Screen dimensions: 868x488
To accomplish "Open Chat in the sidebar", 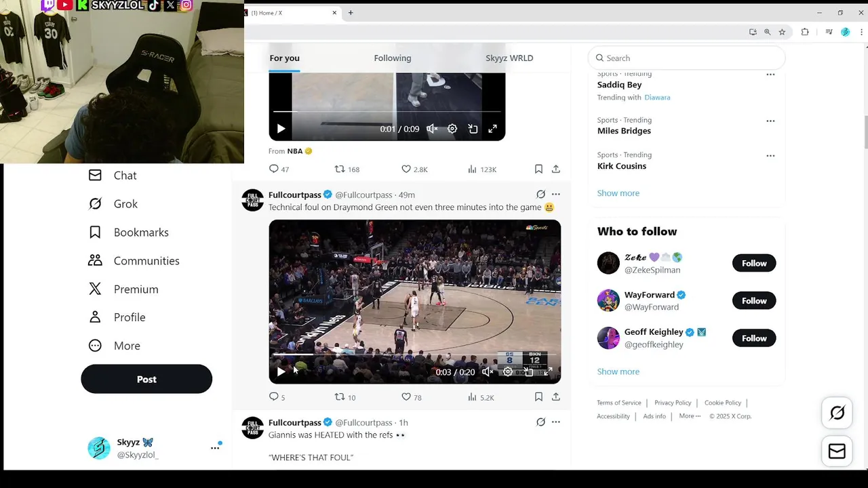I will click(113, 176).
